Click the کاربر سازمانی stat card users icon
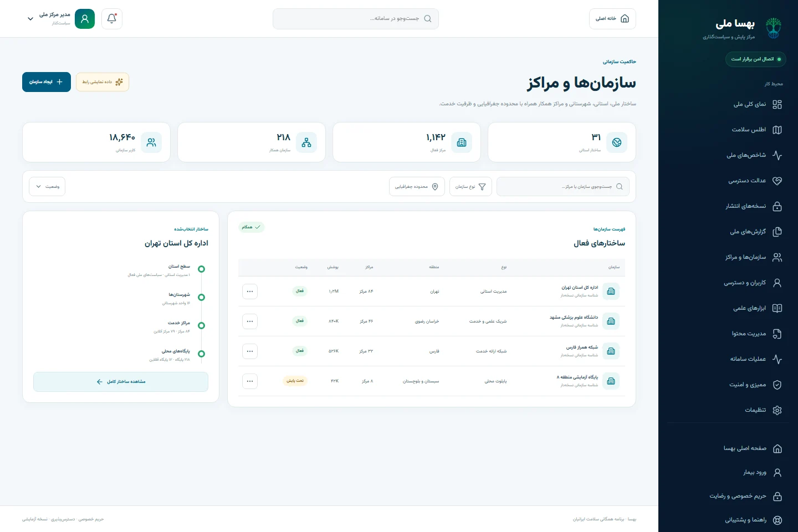Viewport: 798px width, 532px height. 151,142
